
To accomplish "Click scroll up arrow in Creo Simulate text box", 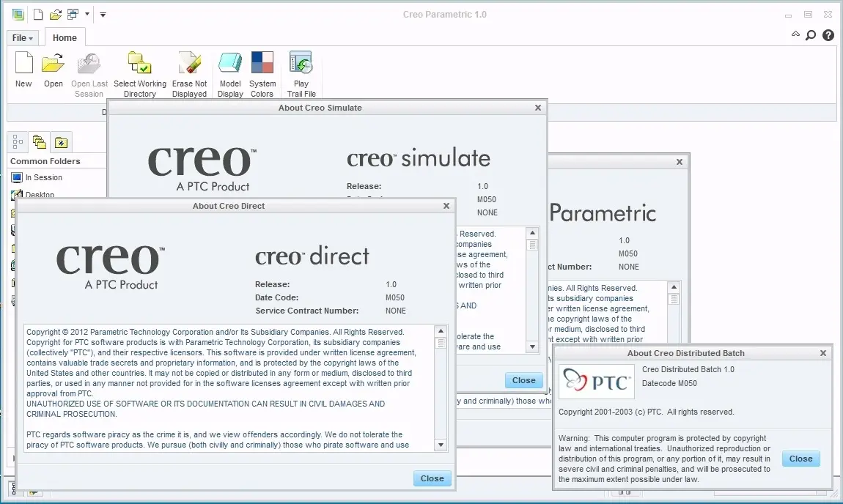I will (x=532, y=233).
